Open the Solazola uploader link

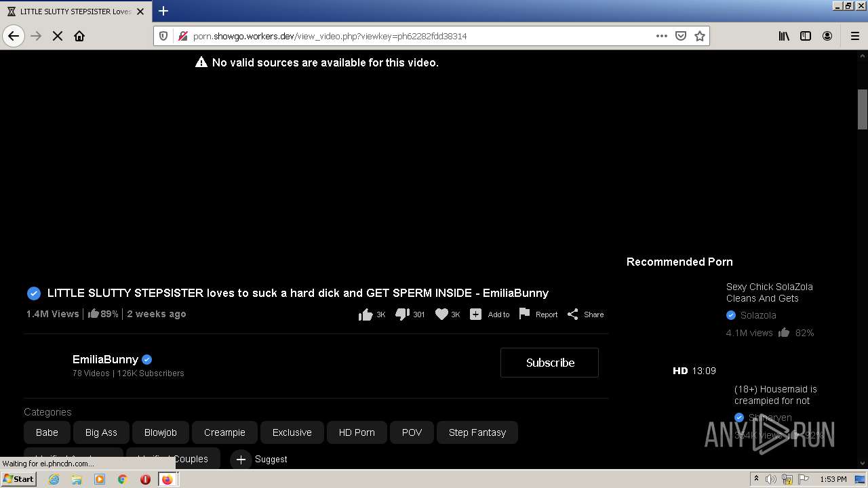point(758,315)
